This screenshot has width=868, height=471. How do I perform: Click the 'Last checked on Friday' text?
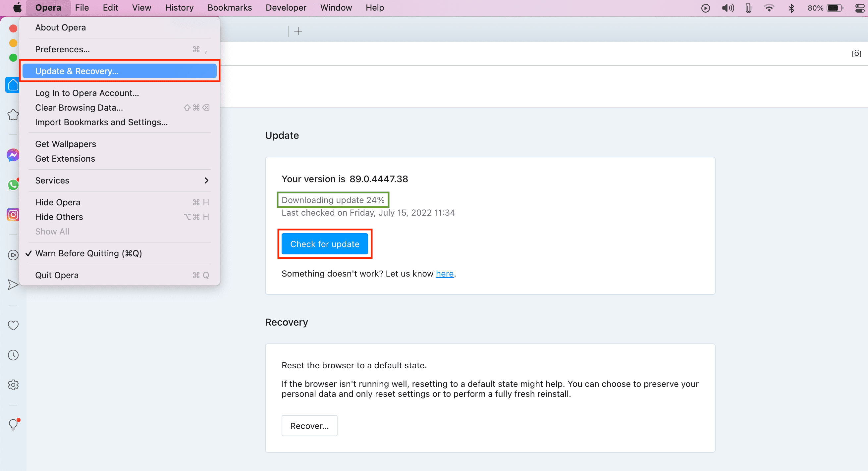368,213
